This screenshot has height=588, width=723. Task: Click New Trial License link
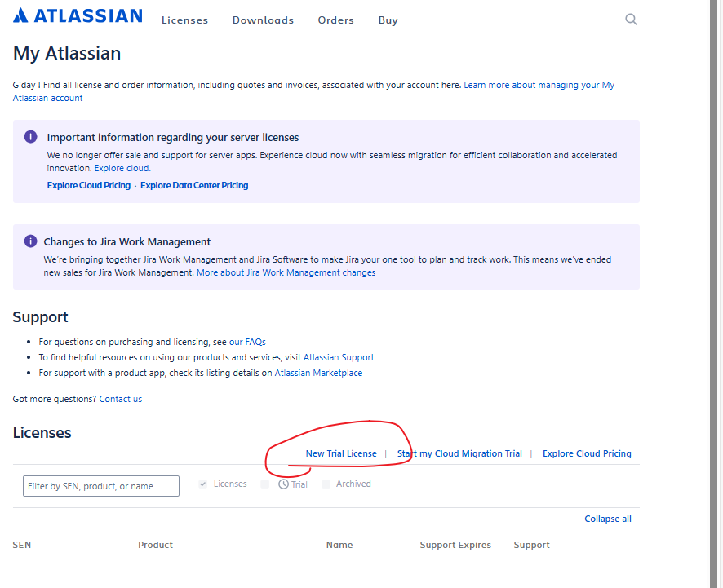[341, 454]
